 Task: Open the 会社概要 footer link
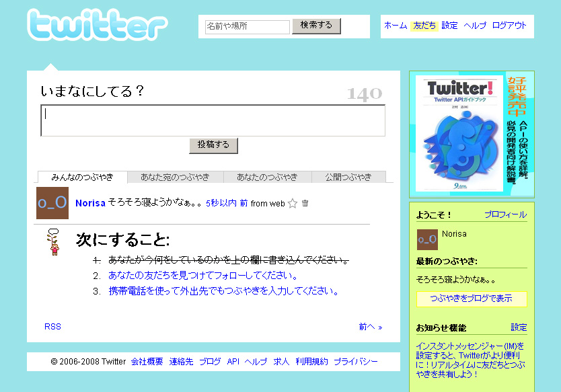click(147, 362)
